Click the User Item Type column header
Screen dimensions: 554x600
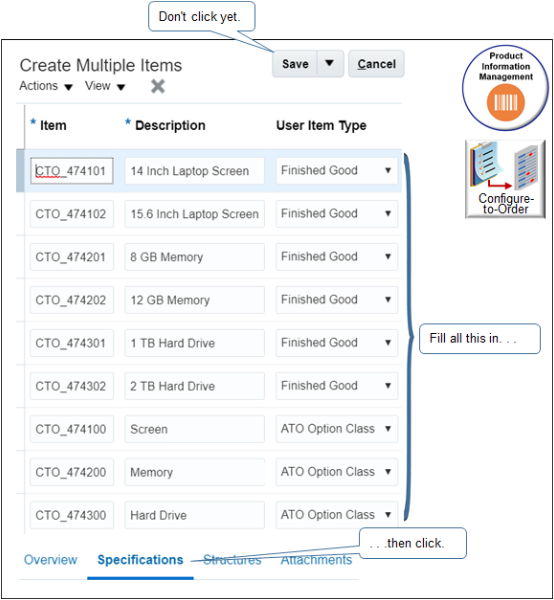click(321, 126)
